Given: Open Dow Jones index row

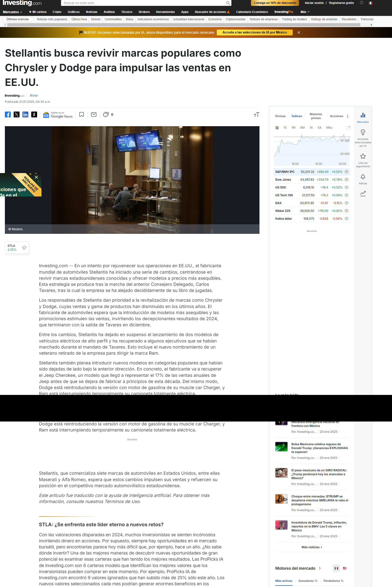Looking at the screenshot, I should (311, 179).
